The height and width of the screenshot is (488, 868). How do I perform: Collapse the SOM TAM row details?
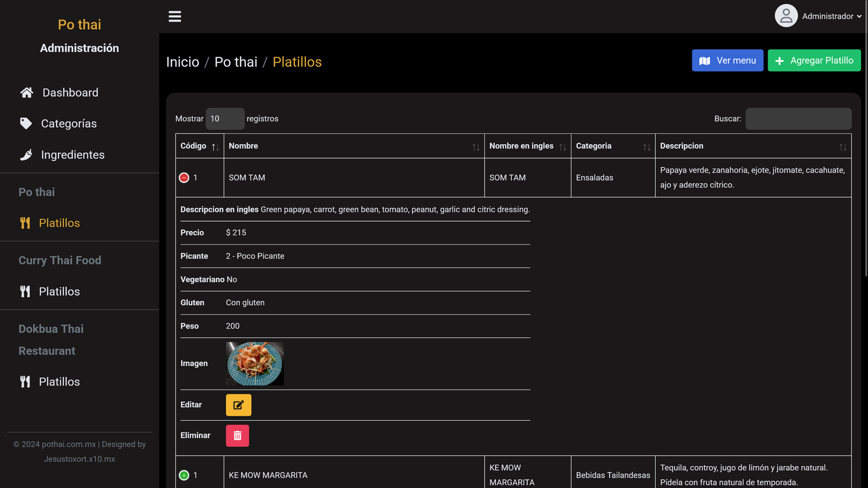point(184,178)
